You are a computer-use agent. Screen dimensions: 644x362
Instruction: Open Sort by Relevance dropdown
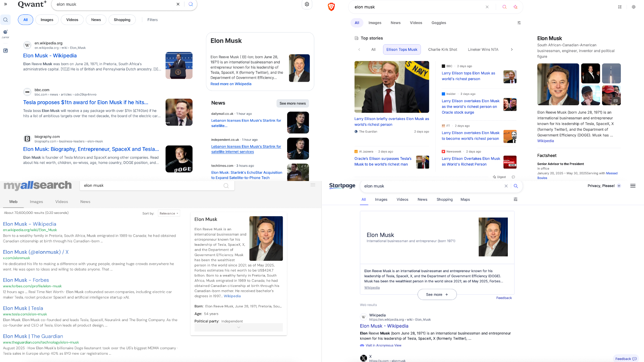tap(169, 214)
